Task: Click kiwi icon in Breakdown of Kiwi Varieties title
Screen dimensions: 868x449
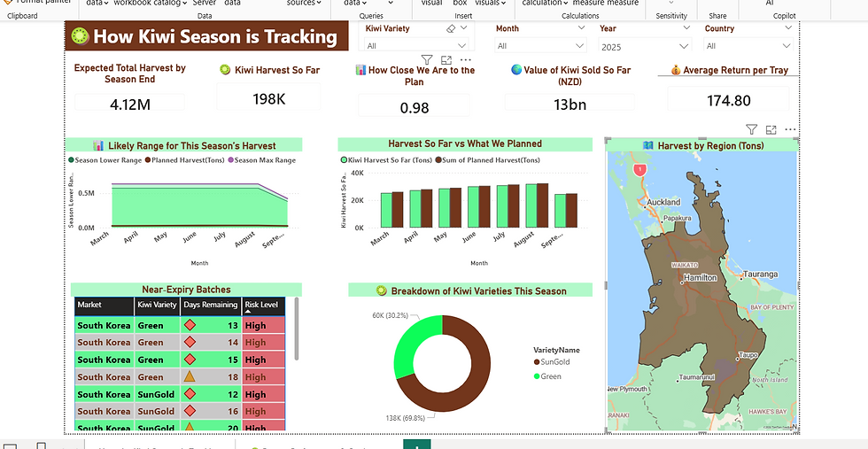Action: tap(381, 290)
